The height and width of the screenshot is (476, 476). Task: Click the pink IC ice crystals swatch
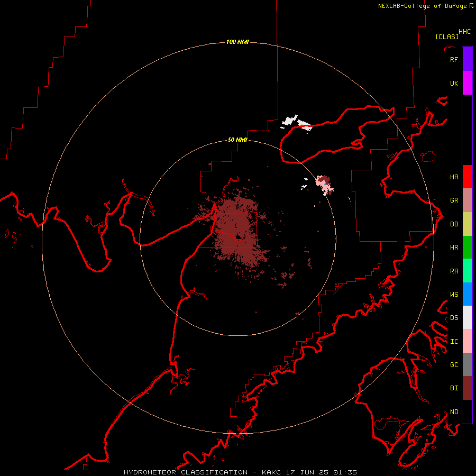pos(467,341)
